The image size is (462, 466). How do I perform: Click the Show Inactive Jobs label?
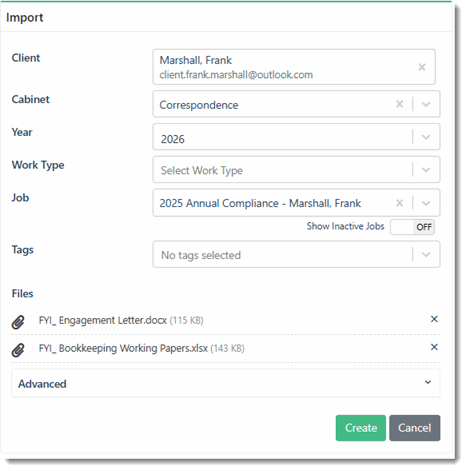coord(345,226)
